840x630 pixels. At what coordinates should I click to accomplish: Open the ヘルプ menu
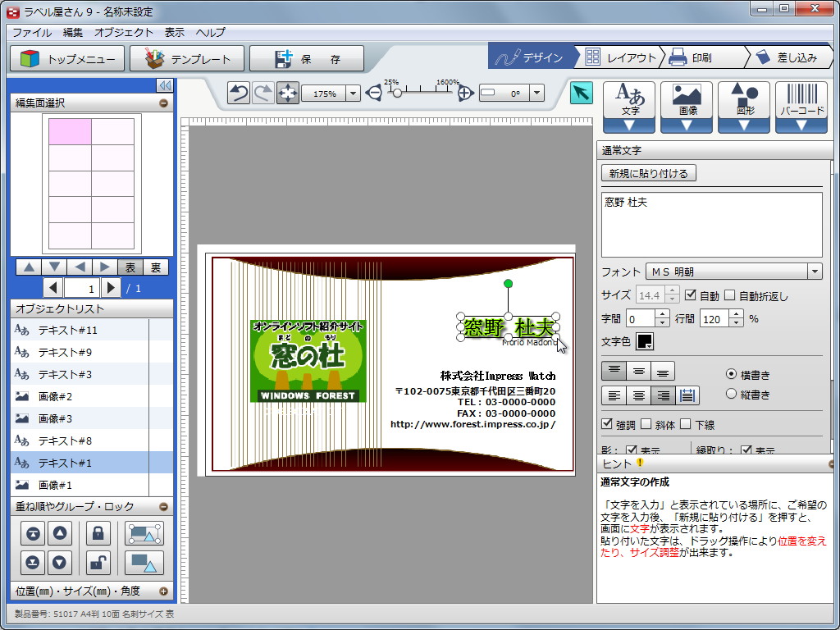tap(211, 32)
